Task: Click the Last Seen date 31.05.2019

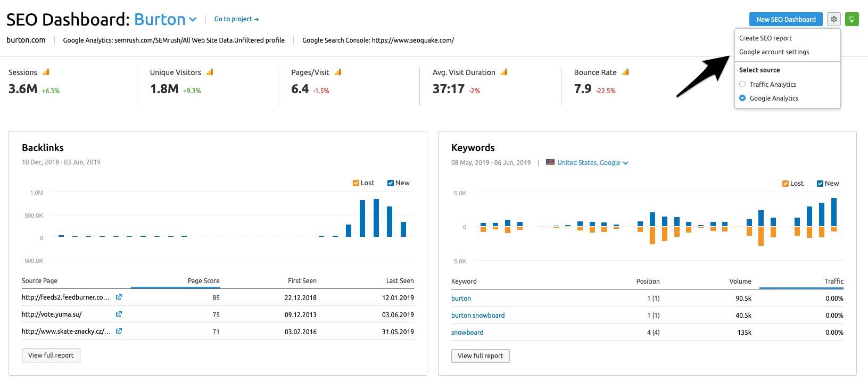Action: coord(398,332)
